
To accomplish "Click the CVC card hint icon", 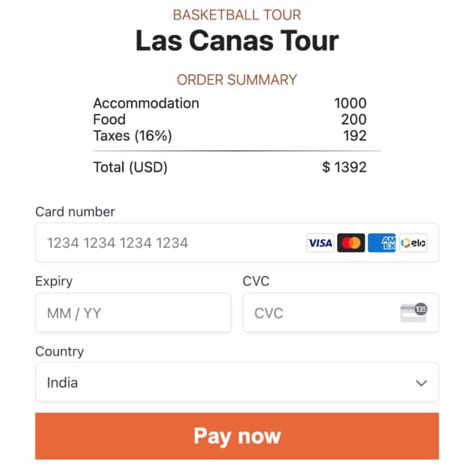I will (414, 313).
